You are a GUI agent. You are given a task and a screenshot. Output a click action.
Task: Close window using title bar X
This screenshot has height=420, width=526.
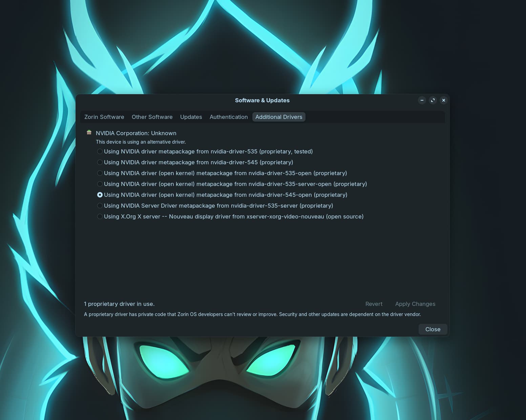pos(443,100)
